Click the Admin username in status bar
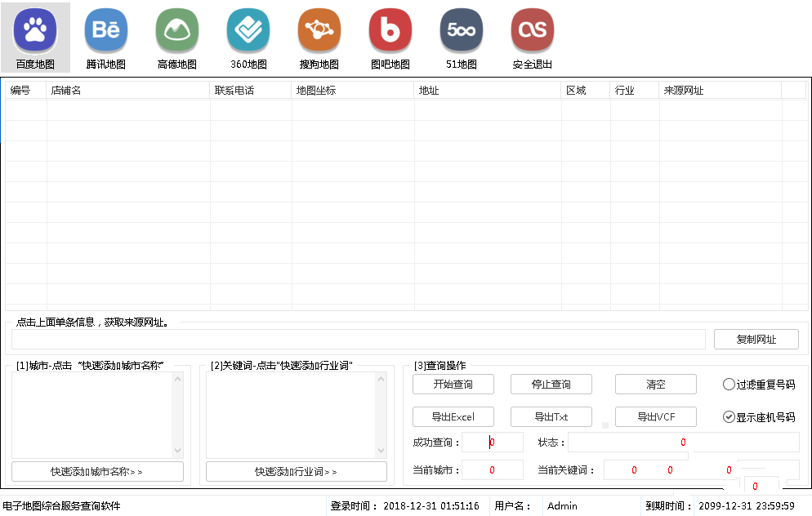This screenshot has width=812, height=516. [562, 506]
